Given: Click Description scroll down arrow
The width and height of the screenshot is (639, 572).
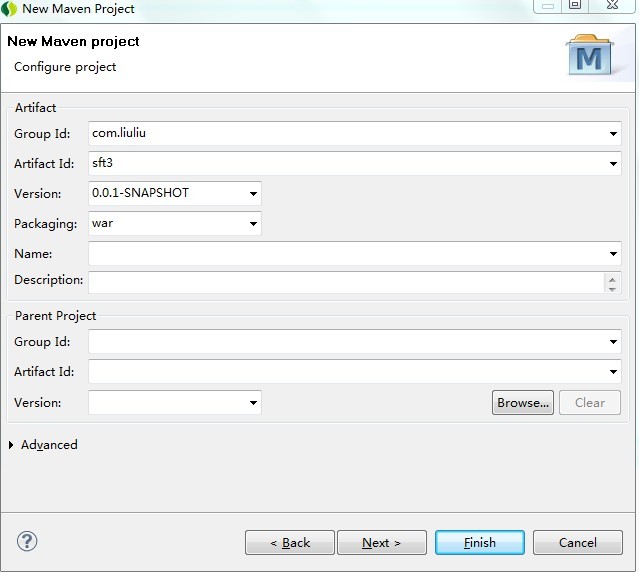Looking at the screenshot, I should [612, 288].
